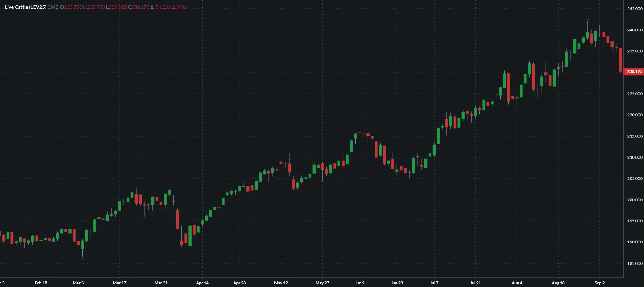
Task: Select the Sep 2 date label
Action: 599,283
